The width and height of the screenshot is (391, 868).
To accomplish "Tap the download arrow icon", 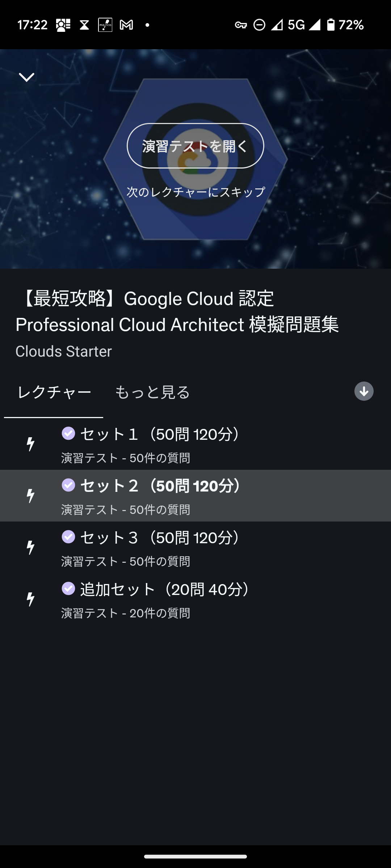I will [364, 391].
